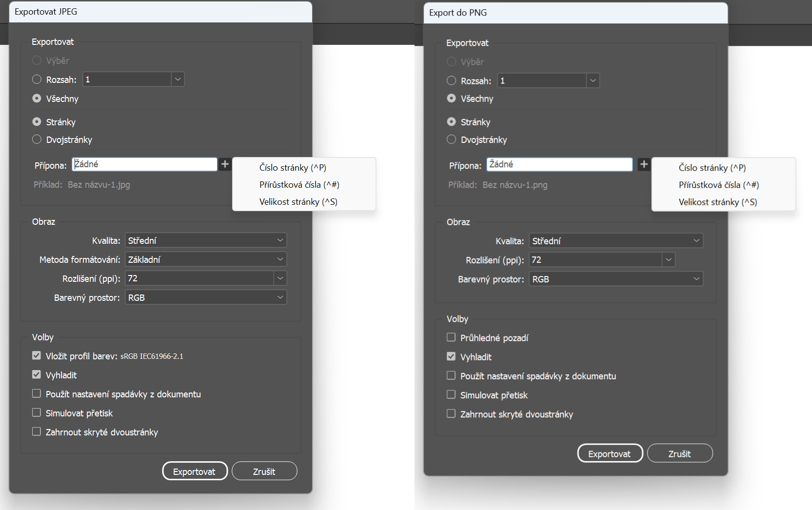The image size is (812, 510).
Task: Open Kvalita dropdown in Exportovat JPEG dialog
Action: (x=206, y=240)
